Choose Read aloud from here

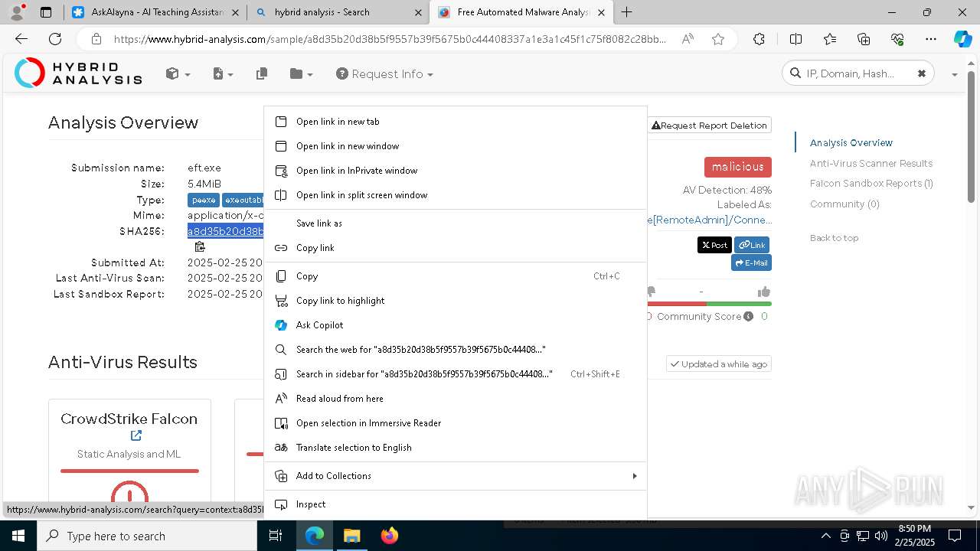(456, 399)
